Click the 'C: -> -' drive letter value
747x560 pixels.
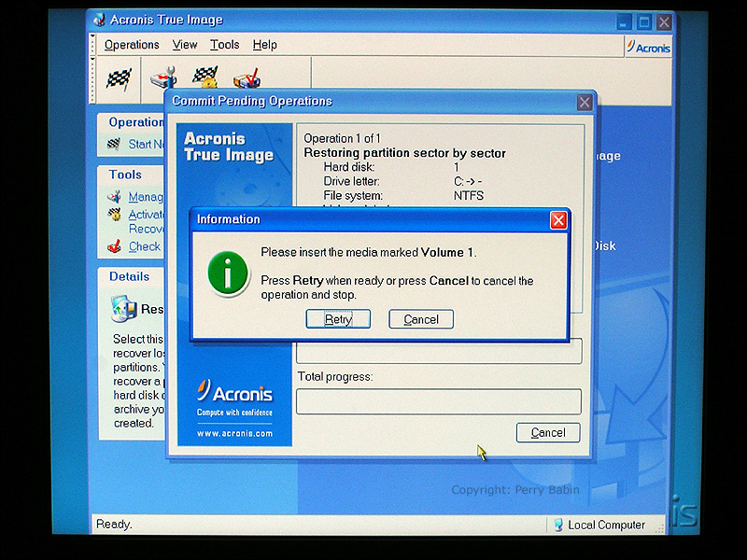(x=468, y=181)
